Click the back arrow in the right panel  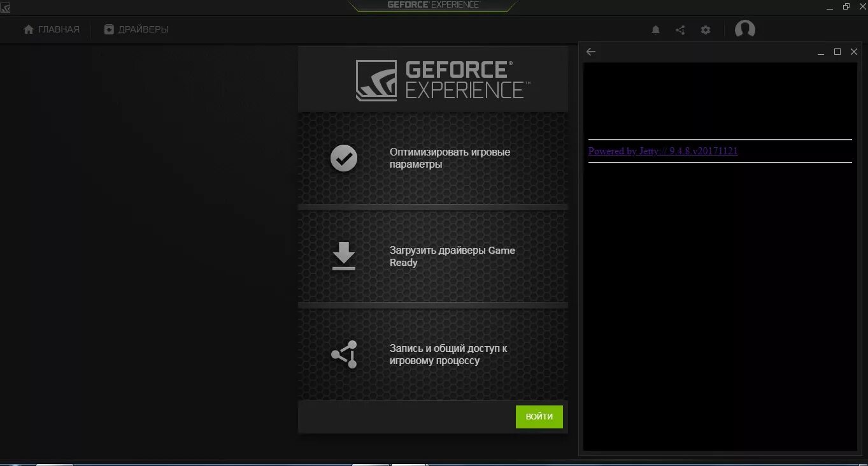590,52
